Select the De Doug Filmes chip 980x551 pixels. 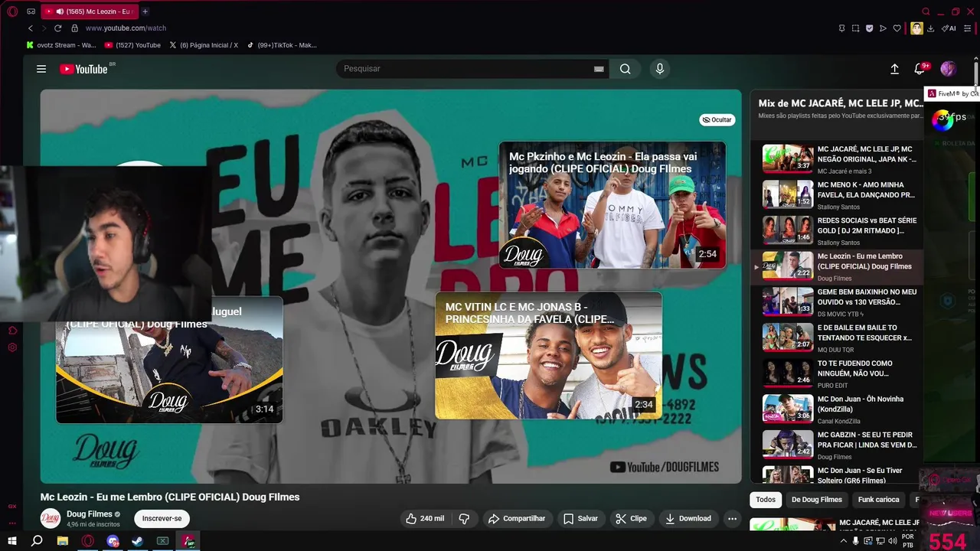[x=817, y=500]
